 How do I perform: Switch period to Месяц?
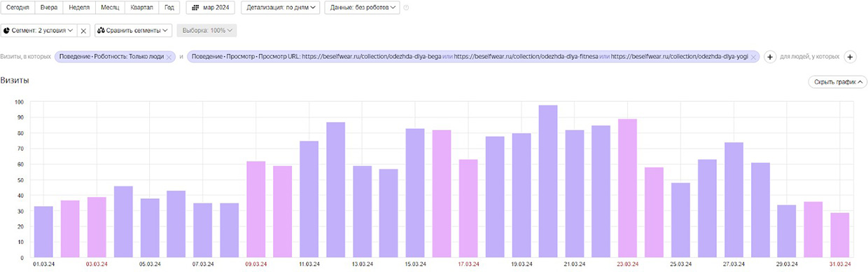click(x=111, y=8)
